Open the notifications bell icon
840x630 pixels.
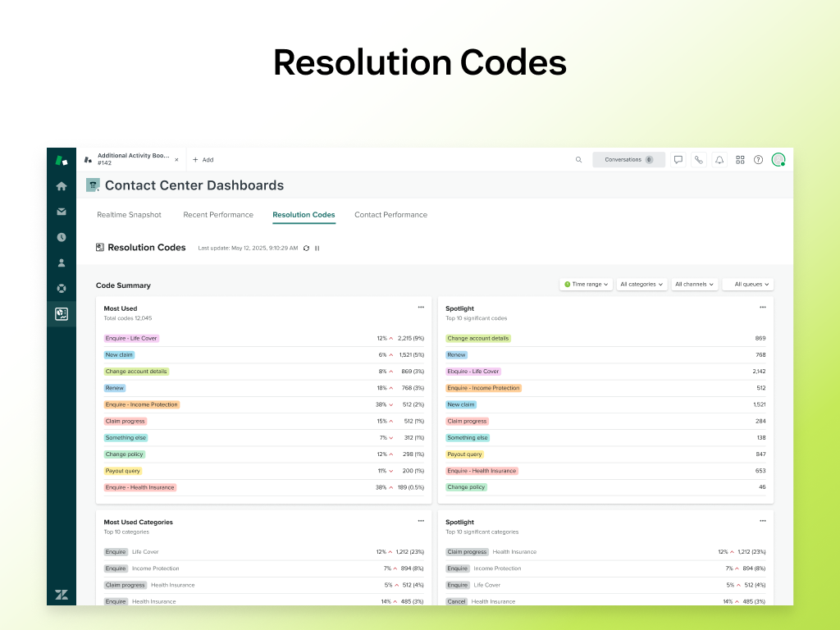point(719,160)
